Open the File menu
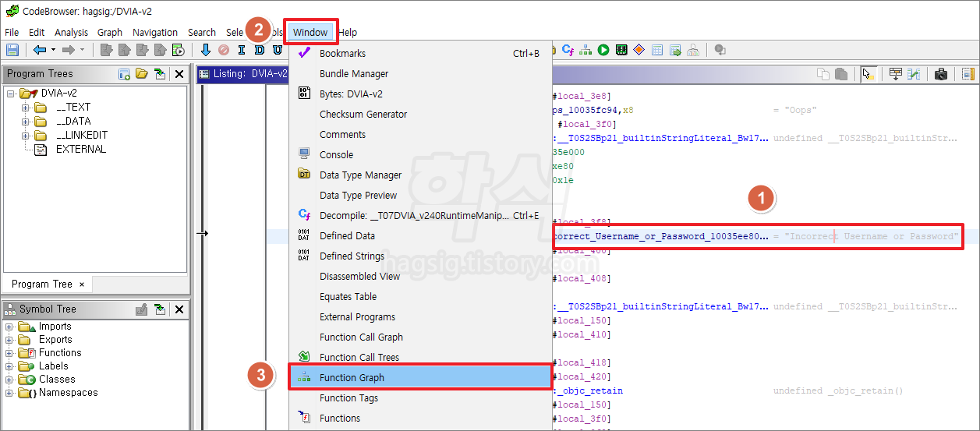The width and height of the screenshot is (980, 431). pyautogui.click(x=12, y=32)
